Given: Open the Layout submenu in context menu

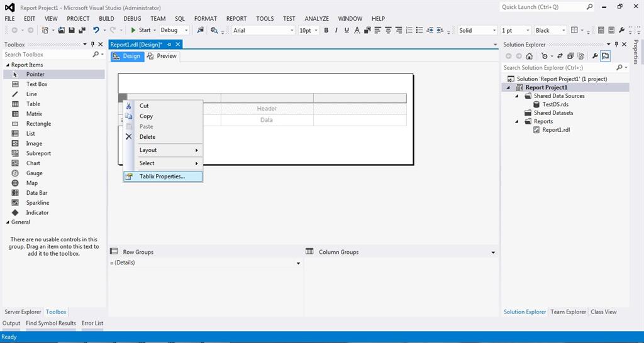Looking at the screenshot, I should (x=163, y=150).
